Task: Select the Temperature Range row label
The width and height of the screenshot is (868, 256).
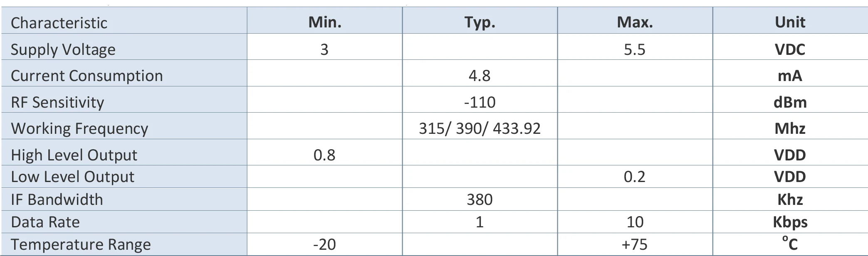Action: point(81,244)
